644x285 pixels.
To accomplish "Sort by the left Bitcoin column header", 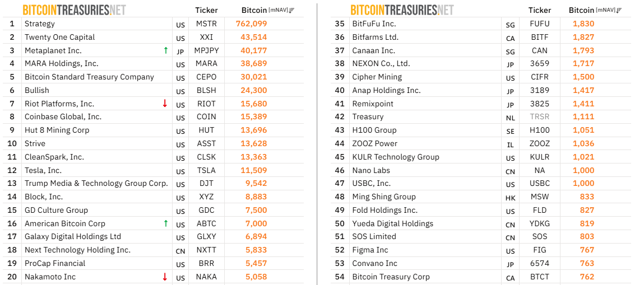I will tap(254, 10).
